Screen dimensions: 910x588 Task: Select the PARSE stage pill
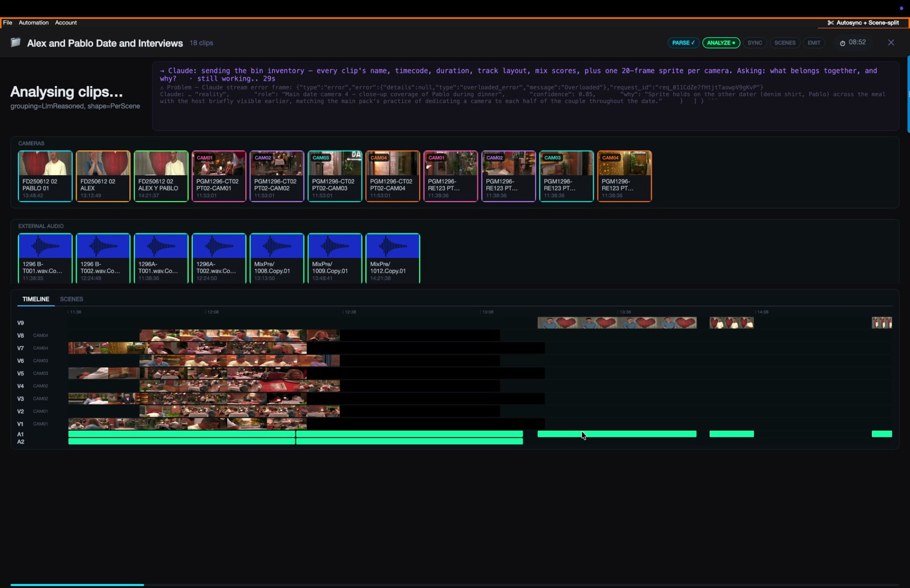tap(683, 43)
